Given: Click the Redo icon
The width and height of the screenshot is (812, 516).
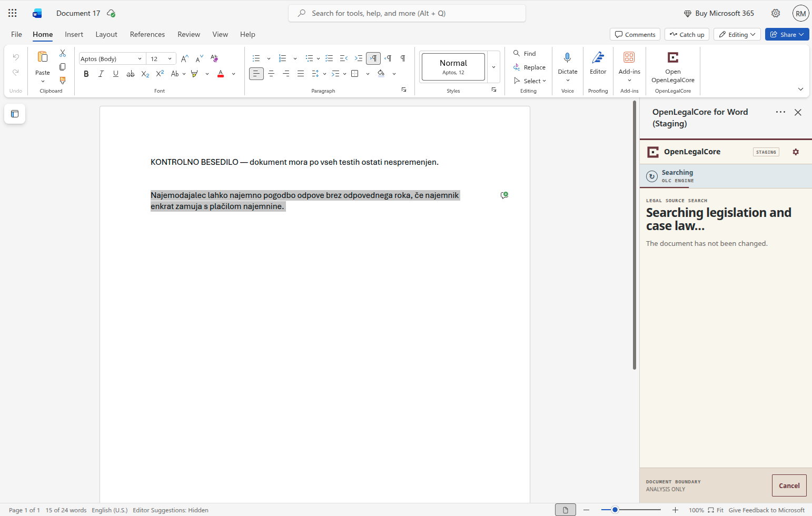Looking at the screenshot, I should (16, 72).
